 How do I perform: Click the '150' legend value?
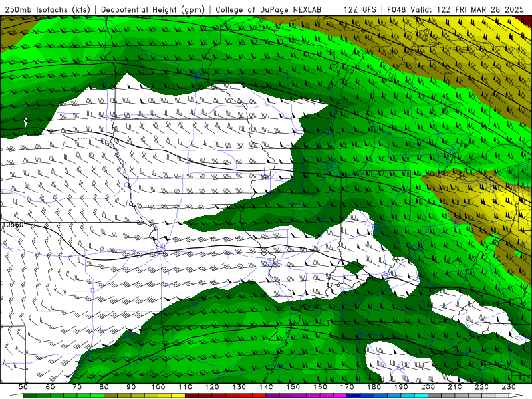point(293,387)
